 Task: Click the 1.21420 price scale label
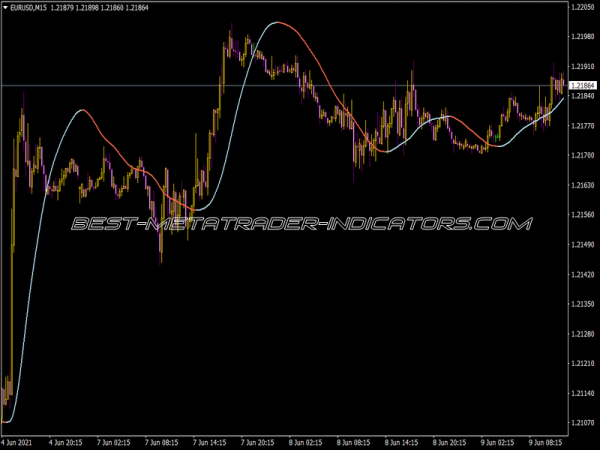point(582,274)
